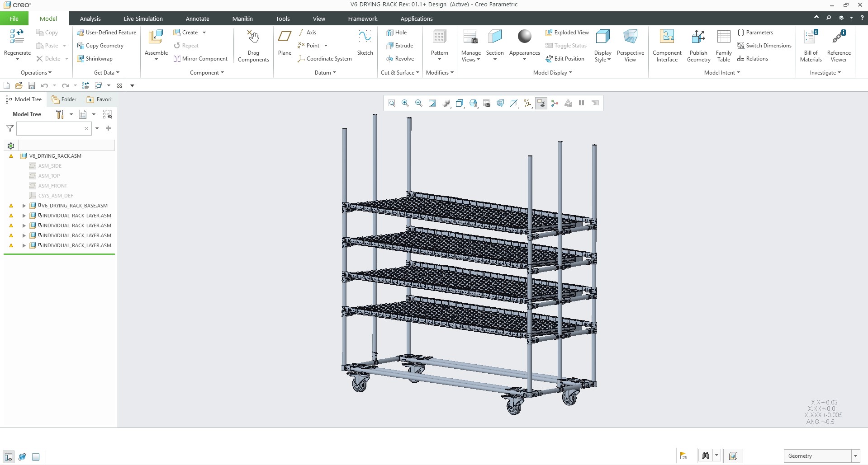Toggle the browser display icon in status bar
The width and height of the screenshot is (868, 465).
22,456
